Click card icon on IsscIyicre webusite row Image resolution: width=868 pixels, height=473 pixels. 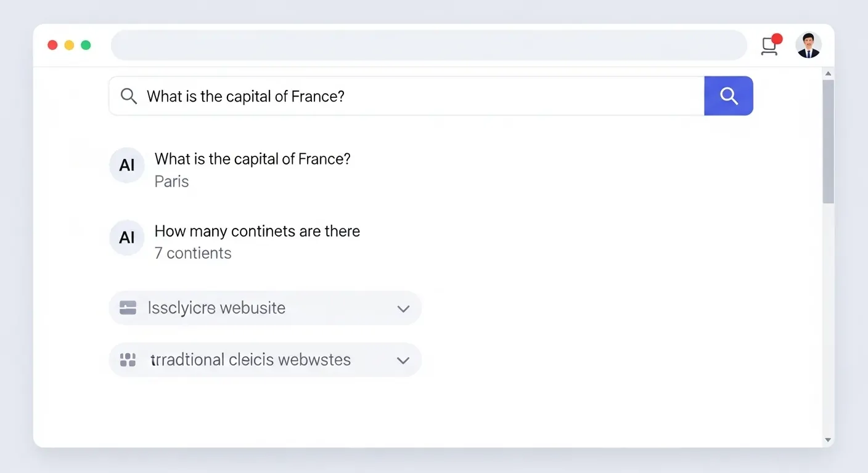(128, 308)
